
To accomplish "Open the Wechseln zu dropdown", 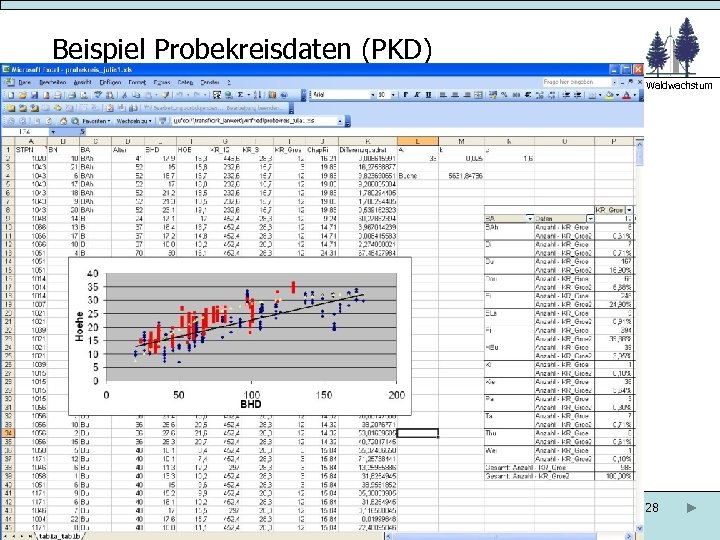I will pos(134,121).
